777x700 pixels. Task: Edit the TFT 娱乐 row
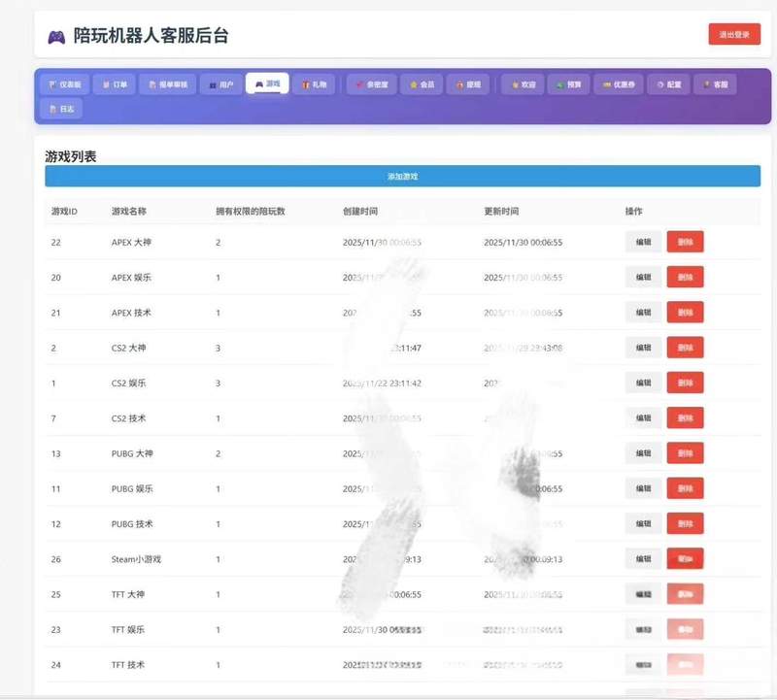coord(643,629)
